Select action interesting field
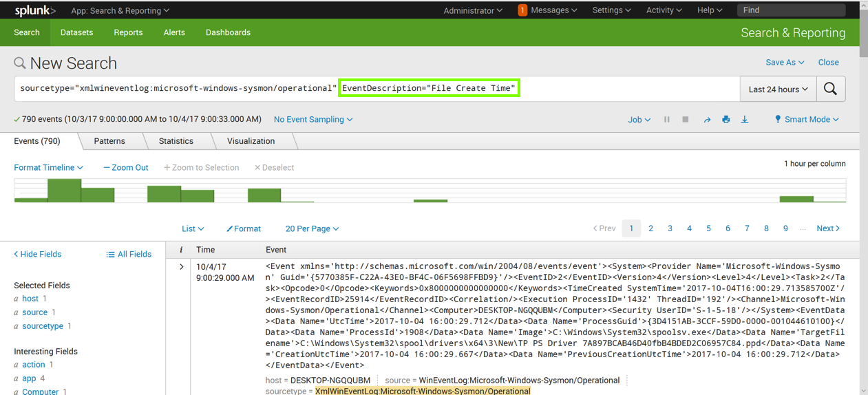 pos(33,365)
